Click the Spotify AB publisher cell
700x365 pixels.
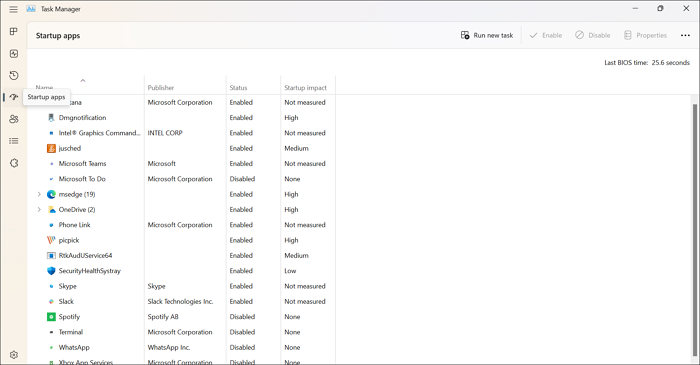pyautogui.click(x=163, y=317)
